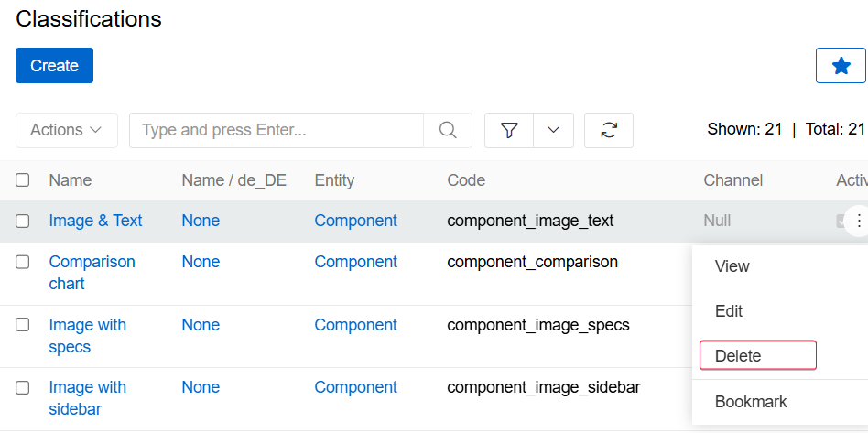This screenshot has height=433, width=868.
Task: Check the Image & Text row checkbox
Action: point(23,221)
